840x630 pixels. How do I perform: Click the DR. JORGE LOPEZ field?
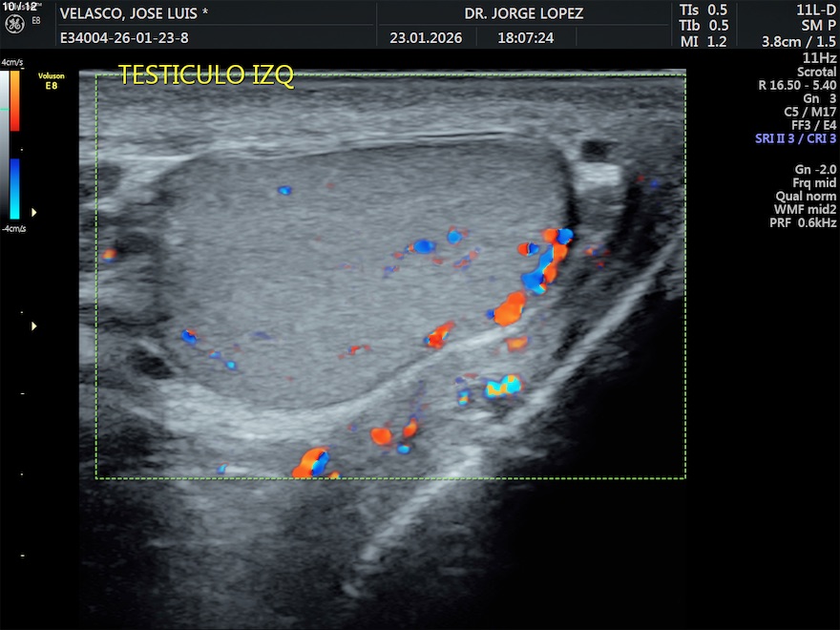coord(523,13)
